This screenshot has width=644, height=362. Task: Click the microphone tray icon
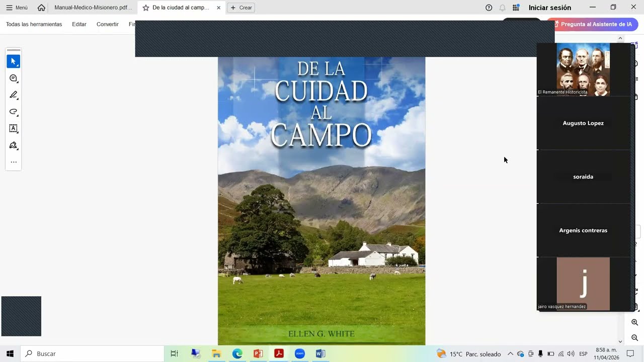tap(540, 354)
